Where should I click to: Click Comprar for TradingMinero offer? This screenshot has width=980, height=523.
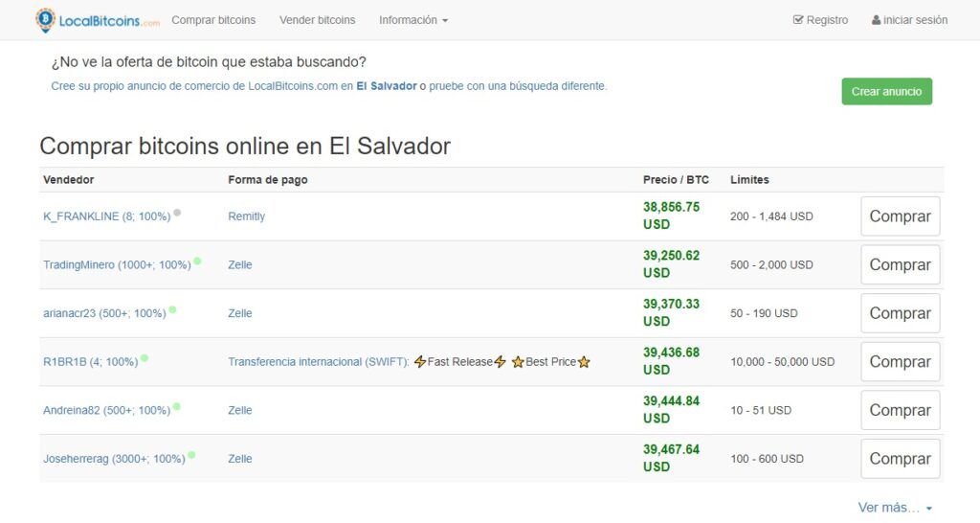tap(900, 264)
